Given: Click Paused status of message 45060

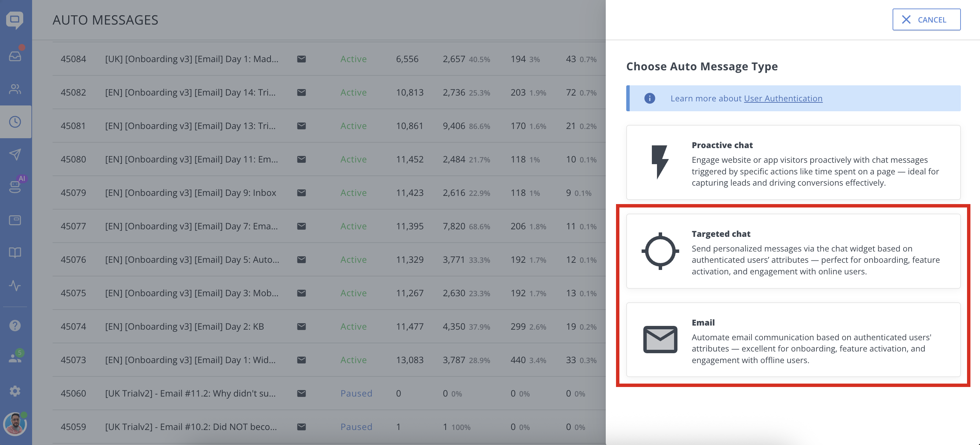Looking at the screenshot, I should pyautogui.click(x=356, y=393).
